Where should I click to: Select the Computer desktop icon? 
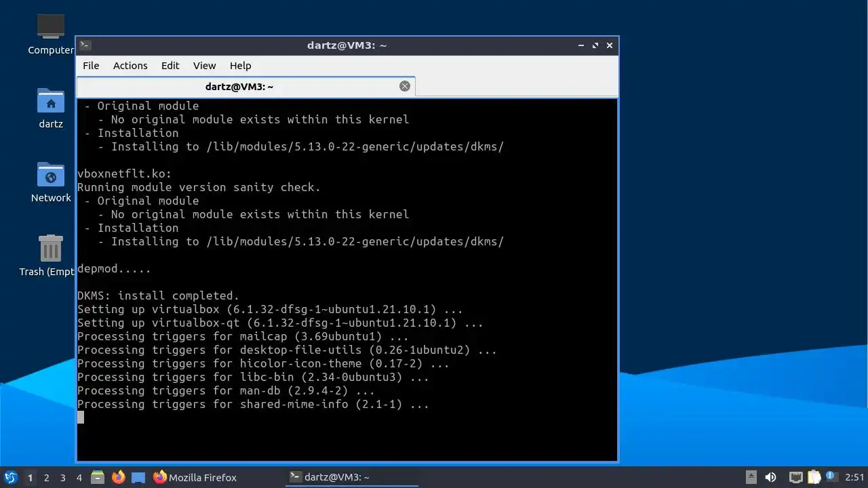coord(50,34)
